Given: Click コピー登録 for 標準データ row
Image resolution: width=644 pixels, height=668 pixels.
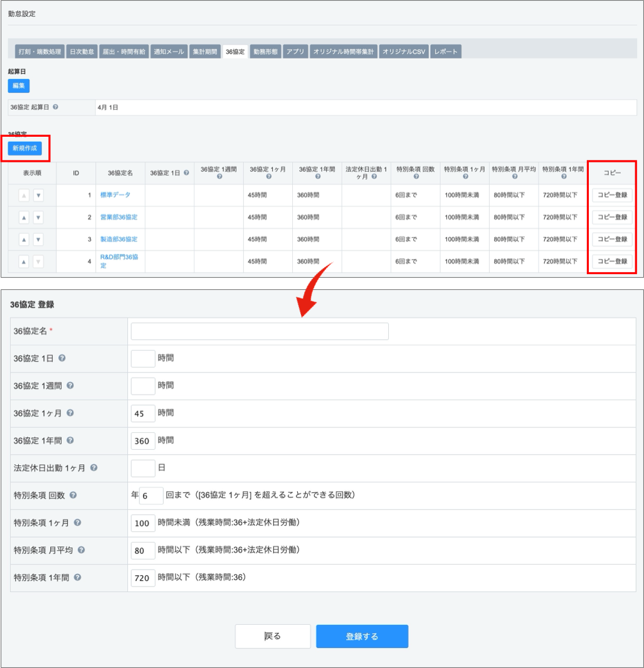Looking at the screenshot, I should coord(612,195).
